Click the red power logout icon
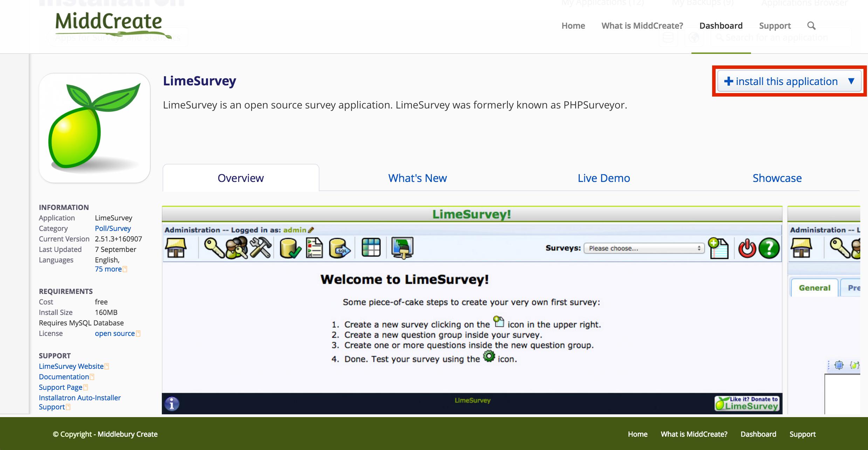This screenshot has width=868, height=450. click(x=747, y=248)
